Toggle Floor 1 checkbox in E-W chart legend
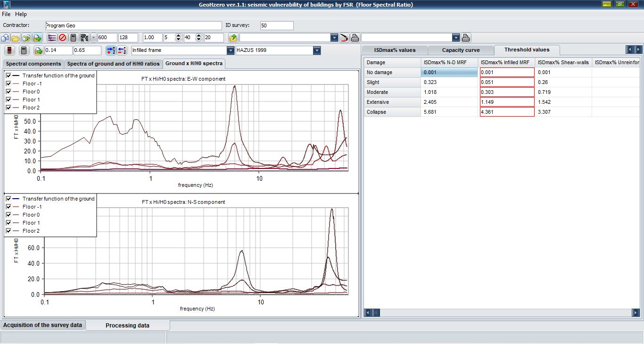Viewport: 644px width, 344px height. 8,100
